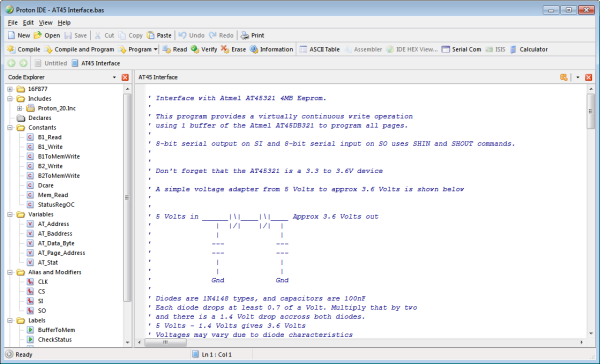
Task: Open a file using Open toolbar button
Action: click(x=47, y=35)
